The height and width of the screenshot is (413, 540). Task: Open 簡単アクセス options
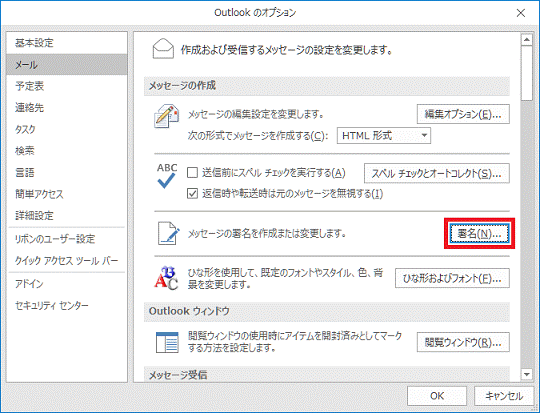point(67,194)
